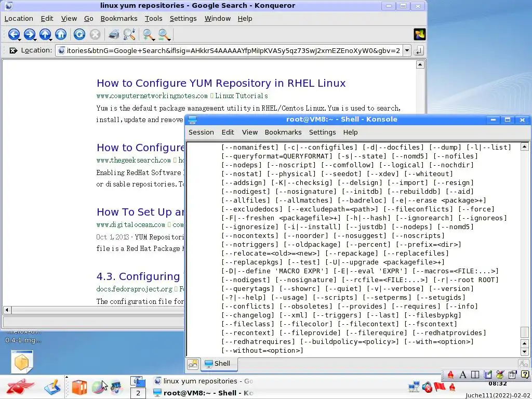Open the 'How To Set Up' digitalocean result
The width and height of the screenshot is (532, 399).
pos(140,212)
